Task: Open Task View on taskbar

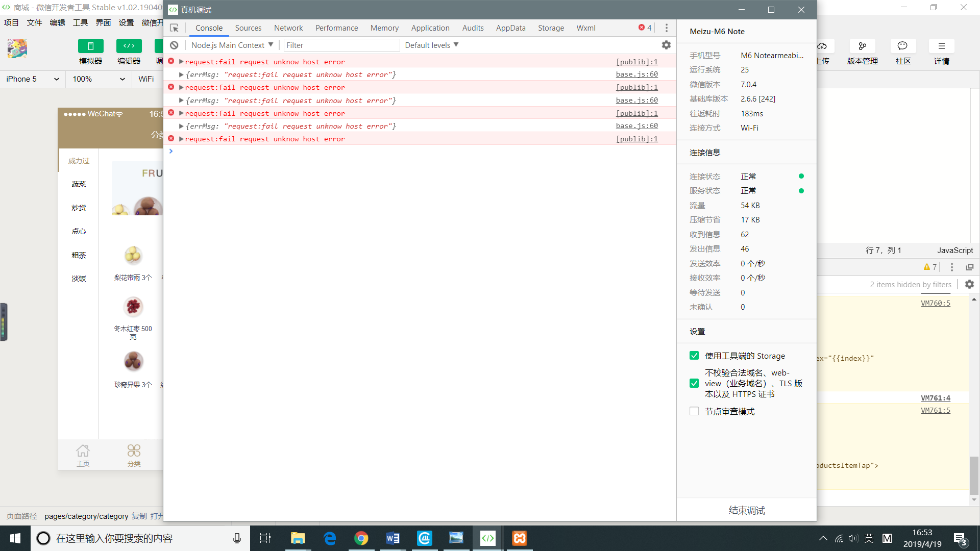Action: coord(265,538)
